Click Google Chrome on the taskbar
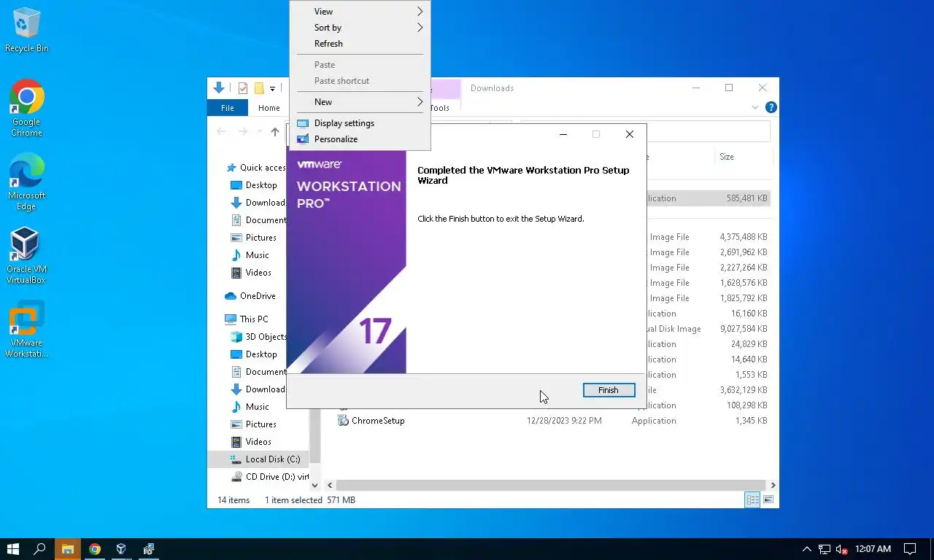 (95, 549)
